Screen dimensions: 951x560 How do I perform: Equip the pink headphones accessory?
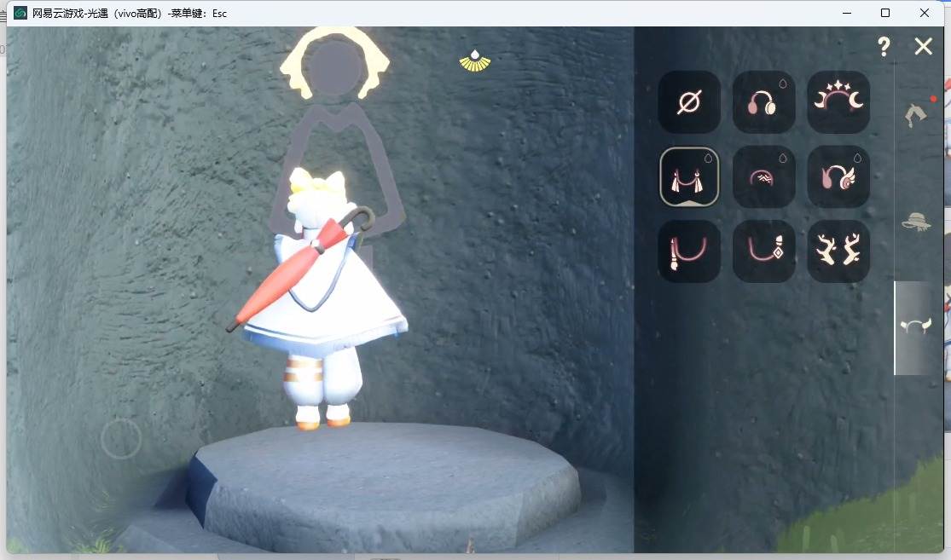pos(763,101)
